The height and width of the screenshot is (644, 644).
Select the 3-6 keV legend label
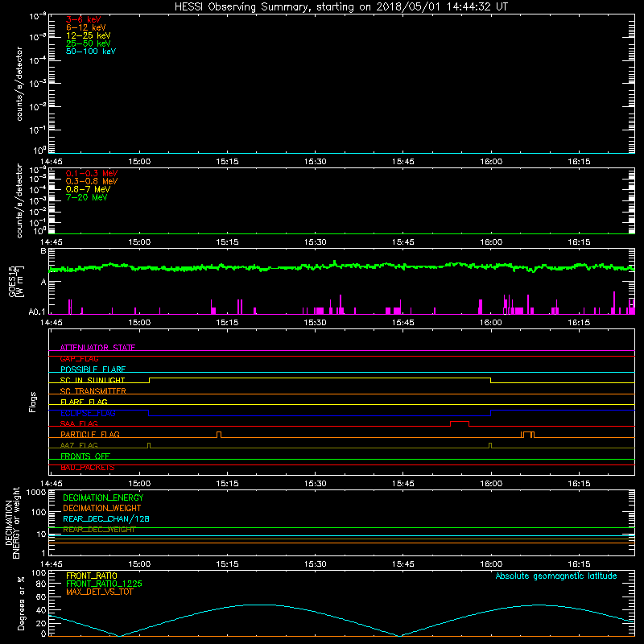pos(84,19)
